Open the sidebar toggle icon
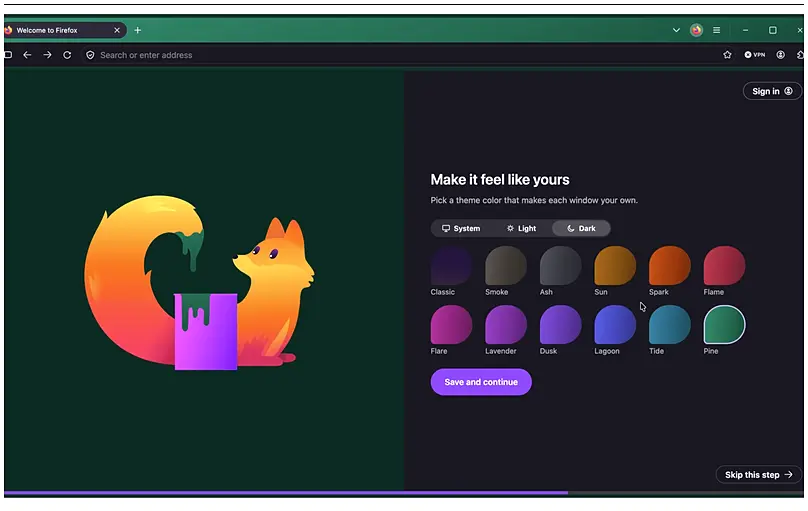 [8, 55]
